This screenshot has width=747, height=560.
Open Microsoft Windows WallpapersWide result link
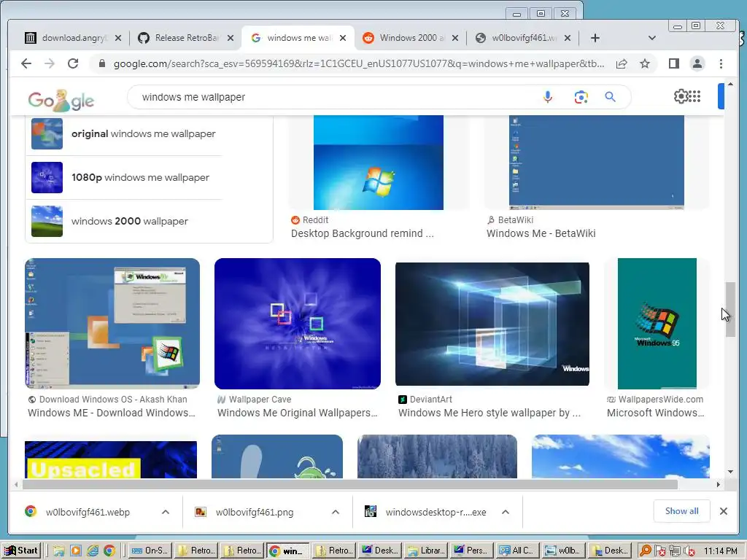click(x=656, y=413)
